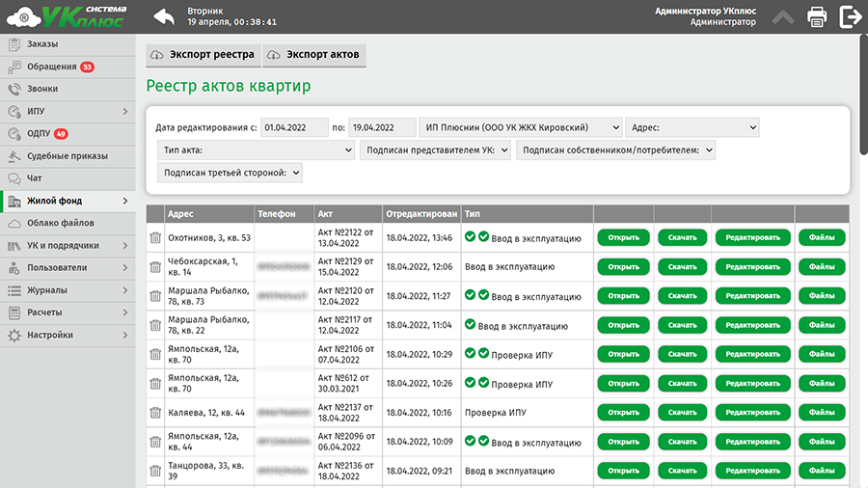Click the Администратор УКплюс username
The width and height of the screenshot is (868, 488).
tap(705, 11)
